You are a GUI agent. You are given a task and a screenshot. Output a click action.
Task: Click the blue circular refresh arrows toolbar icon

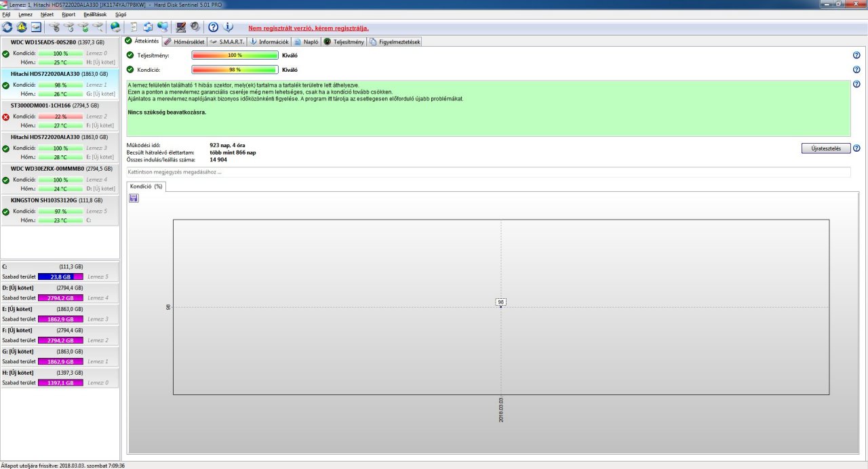tap(7, 27)
